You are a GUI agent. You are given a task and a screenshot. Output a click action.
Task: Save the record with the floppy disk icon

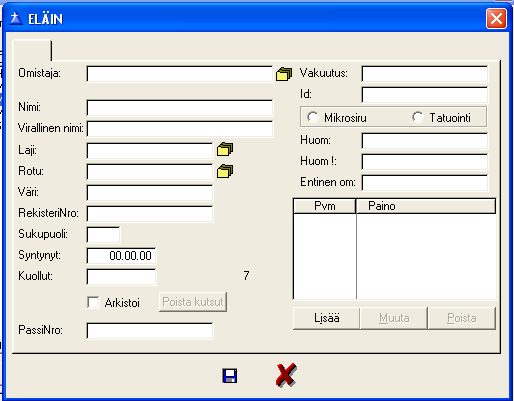point(230,376)
